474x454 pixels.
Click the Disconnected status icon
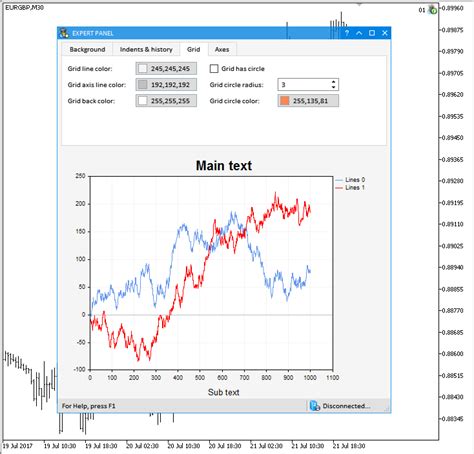coord(315,406)
